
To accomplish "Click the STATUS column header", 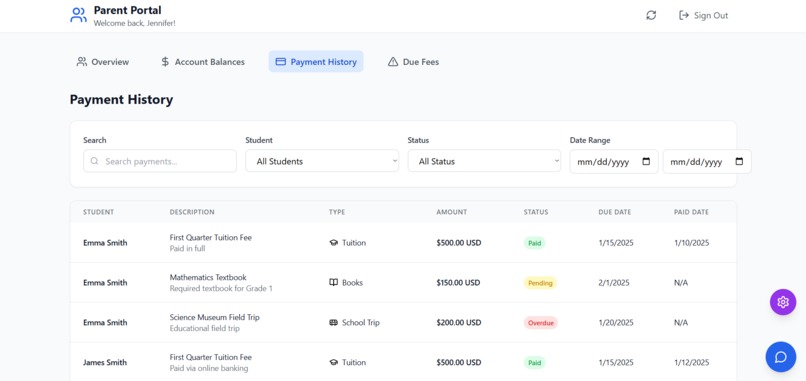I will [536, 212].
